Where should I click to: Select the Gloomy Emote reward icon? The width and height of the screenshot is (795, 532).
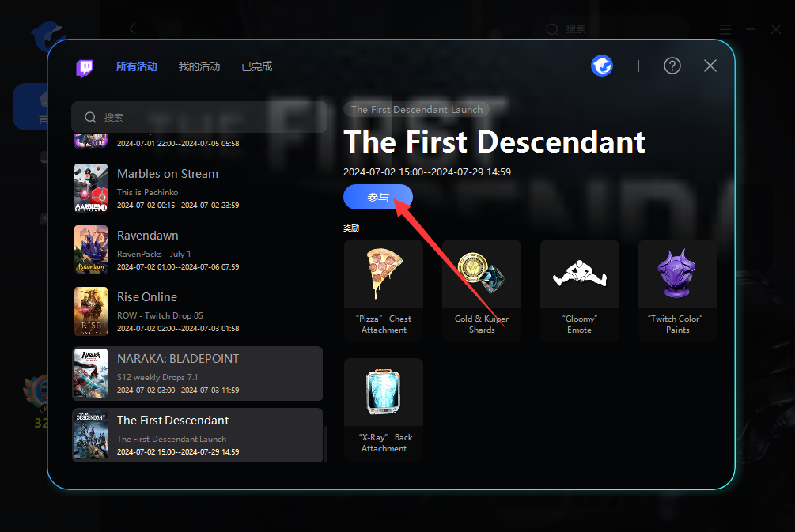[580, 274]
